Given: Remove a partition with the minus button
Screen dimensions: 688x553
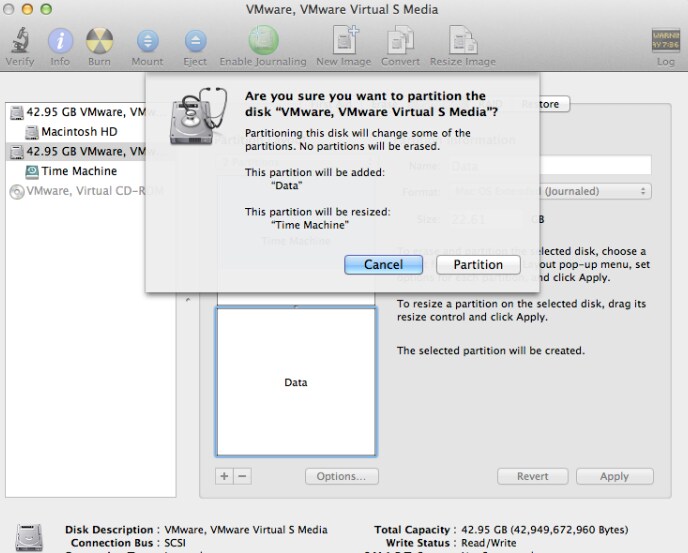Looking at the screenshot, I should coord(243,476).
